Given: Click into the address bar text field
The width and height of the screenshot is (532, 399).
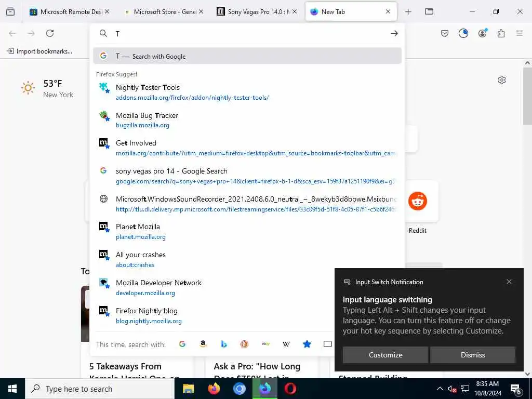Looking at the screenshot, I should (x=251, y=33).
